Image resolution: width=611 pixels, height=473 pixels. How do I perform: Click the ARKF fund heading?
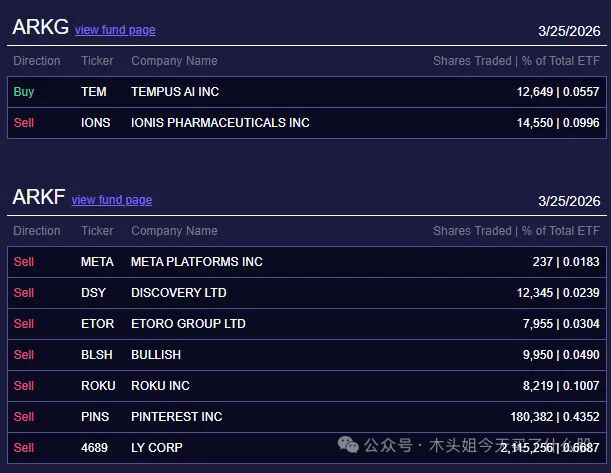click(x=39, y=198)
